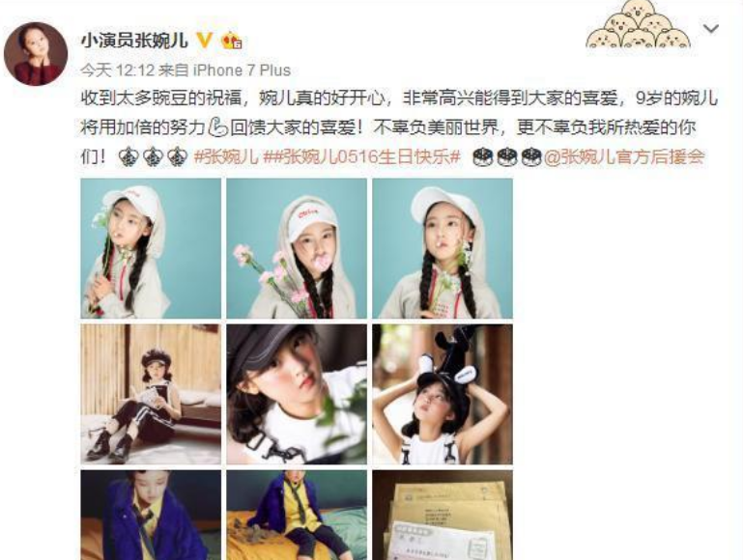The width and height of the screenshot is (743, 560).
Task: Open photo of girl reading on bed
Action: [x=151, y=394]
